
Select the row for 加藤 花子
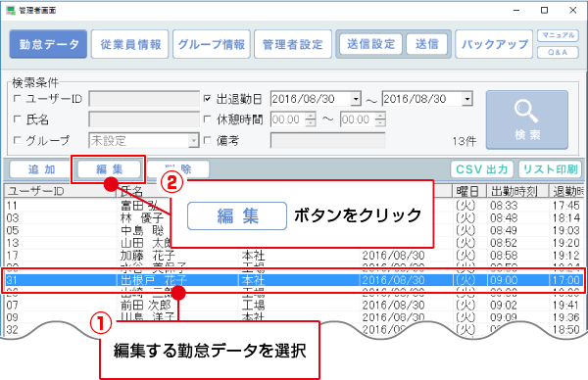tap(293, 256)
